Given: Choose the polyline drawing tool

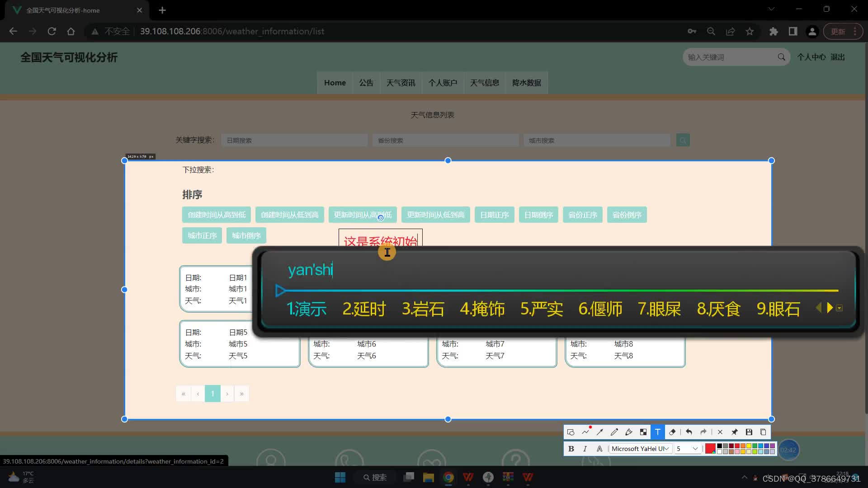Looking at the screenshot, I should 585,432.
